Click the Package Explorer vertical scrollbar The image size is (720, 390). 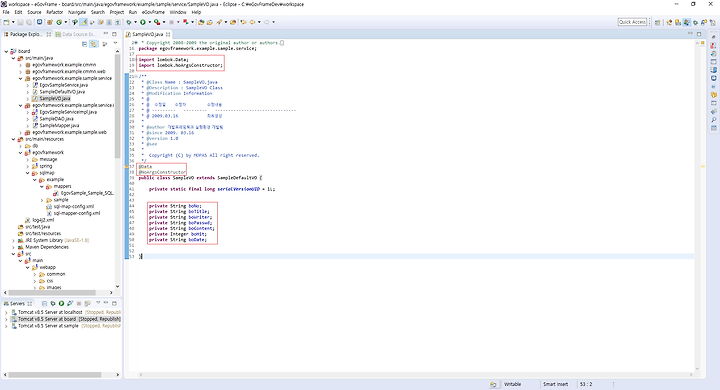coord(118,106)
